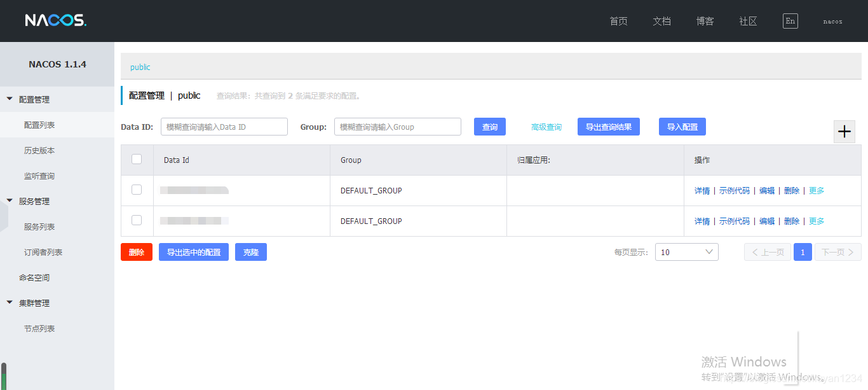Open 更多 for the first configuration row
868x390 pixels.
point(817,190)
